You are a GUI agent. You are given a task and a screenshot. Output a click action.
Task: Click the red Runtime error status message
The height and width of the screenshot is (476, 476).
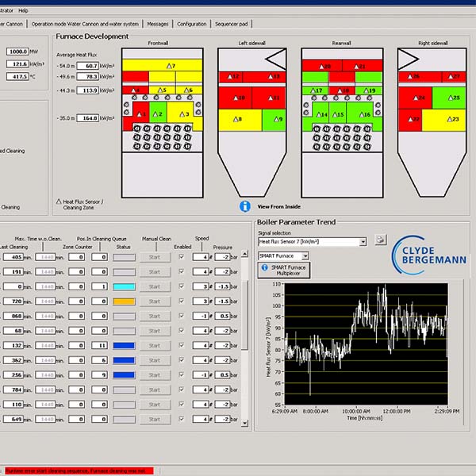point(79,470)
